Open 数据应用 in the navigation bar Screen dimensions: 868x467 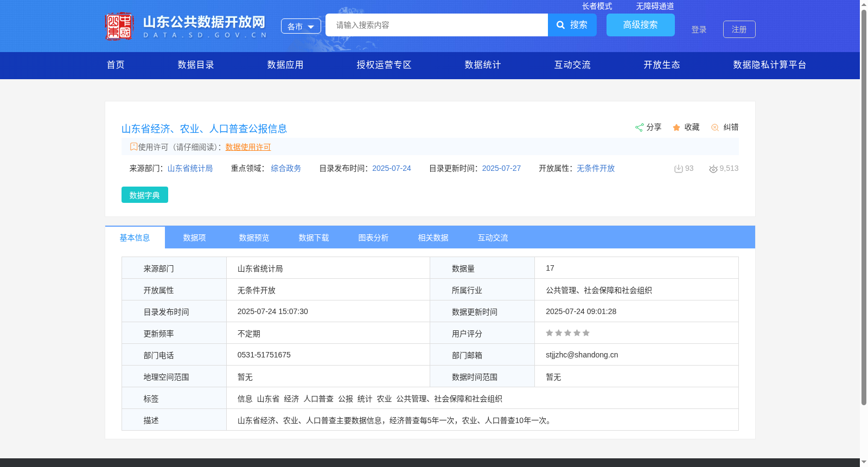click(285, 65)
